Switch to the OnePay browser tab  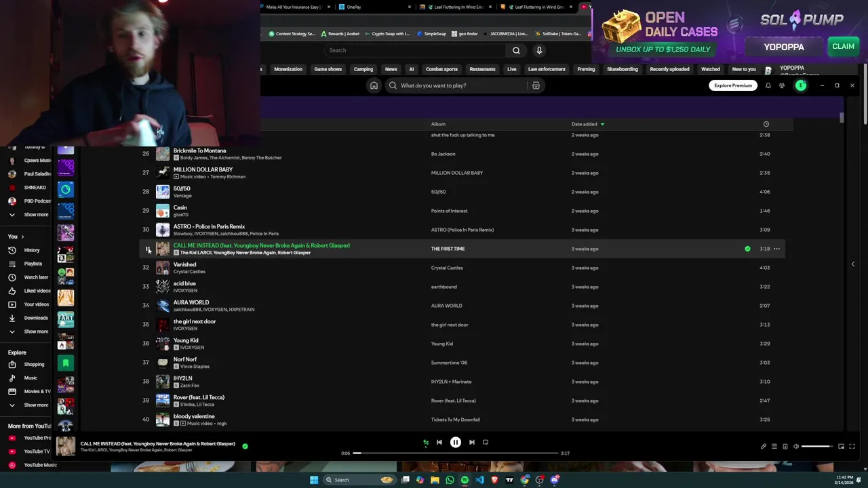375,7
